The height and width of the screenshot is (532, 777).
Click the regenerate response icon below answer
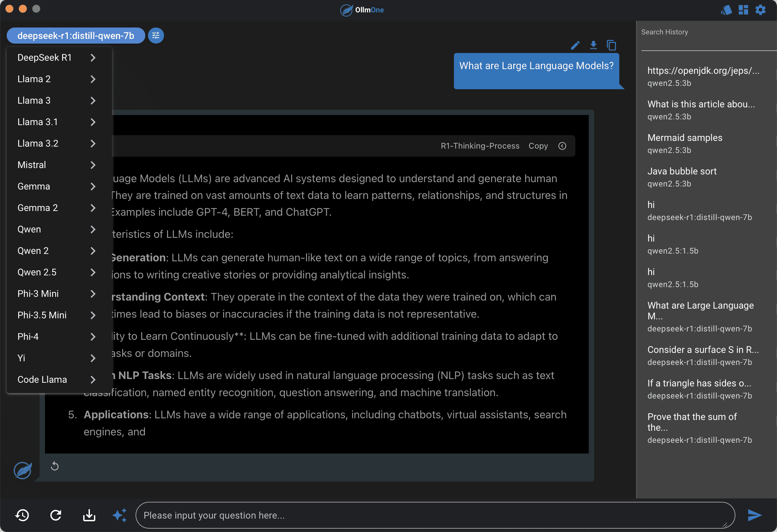55,466
